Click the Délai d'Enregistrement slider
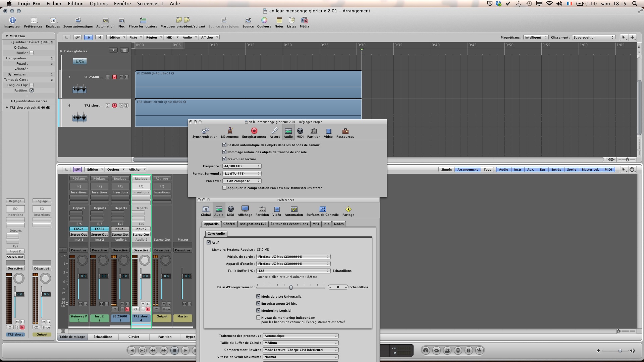The image size is (644, 362). pos(291,287)
